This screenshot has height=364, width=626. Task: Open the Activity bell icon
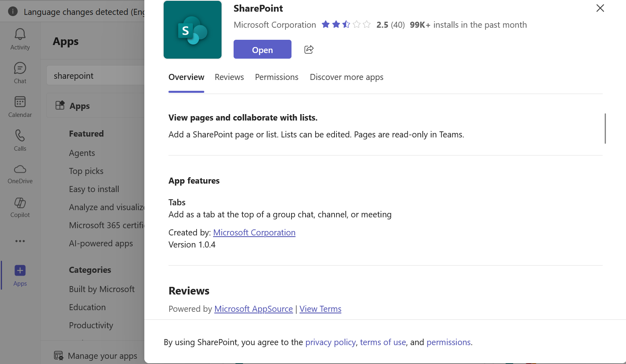click(x=20, y=34)
